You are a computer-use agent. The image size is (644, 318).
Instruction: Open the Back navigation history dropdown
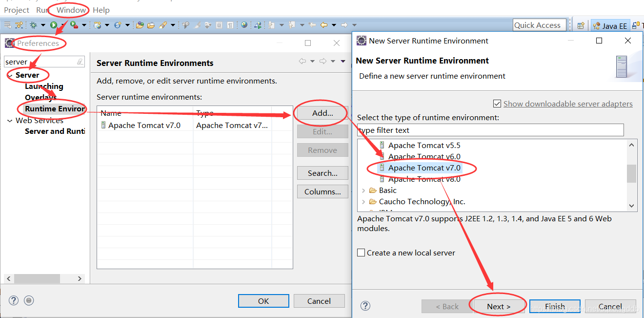tap(334, 25)
